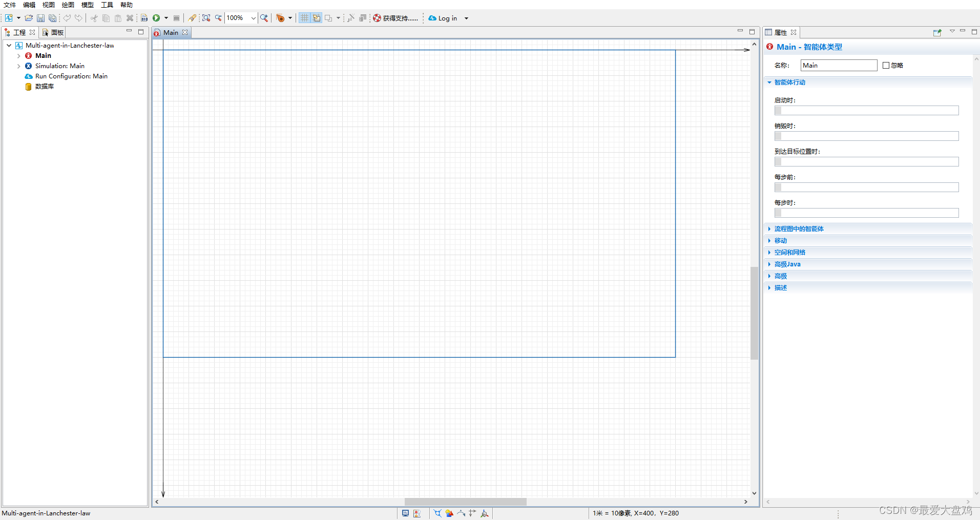Click the 启动时 code field
Image resolution: width=980 pixels, height=520 pixels.
[866, 110]
